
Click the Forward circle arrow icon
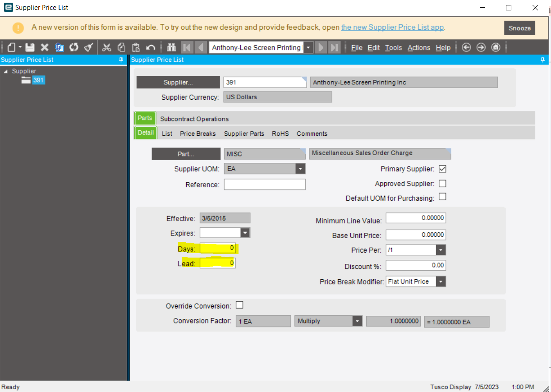pos(481,47)
